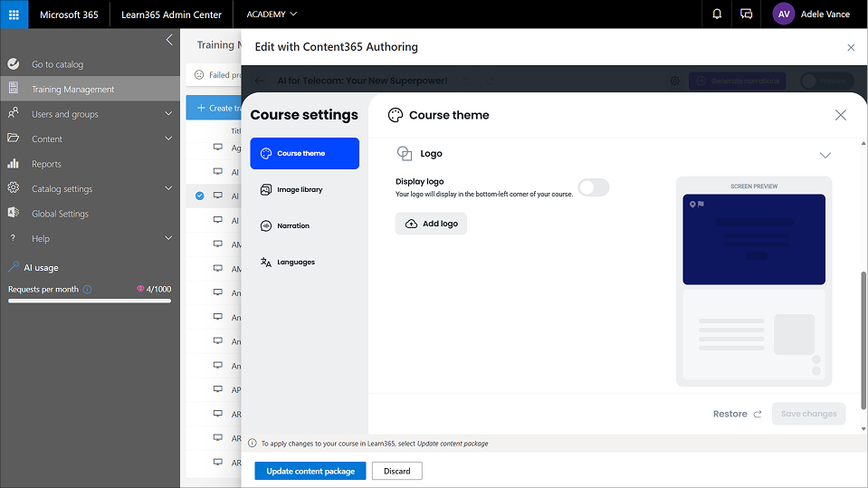This screenshot has height=488, width=868.
Task: Click the Add logo button
Action: coord(431,224)
